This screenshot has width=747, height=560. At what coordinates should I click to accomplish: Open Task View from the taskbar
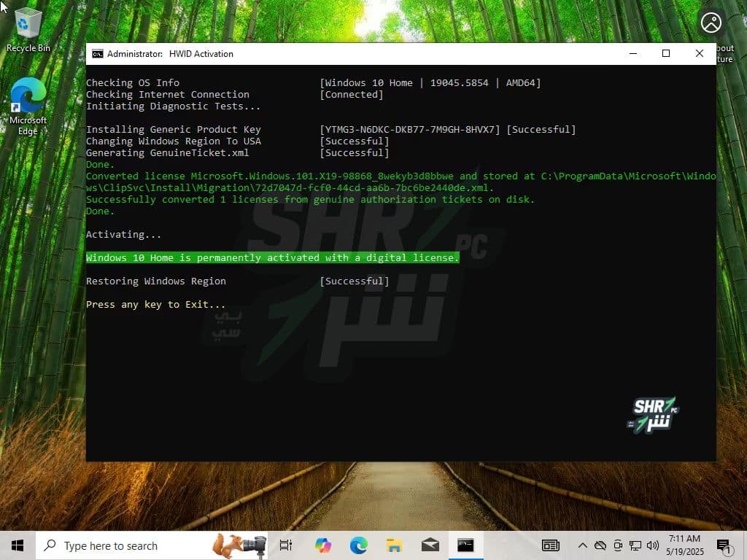pyautogui.click(x=286, y=545)
